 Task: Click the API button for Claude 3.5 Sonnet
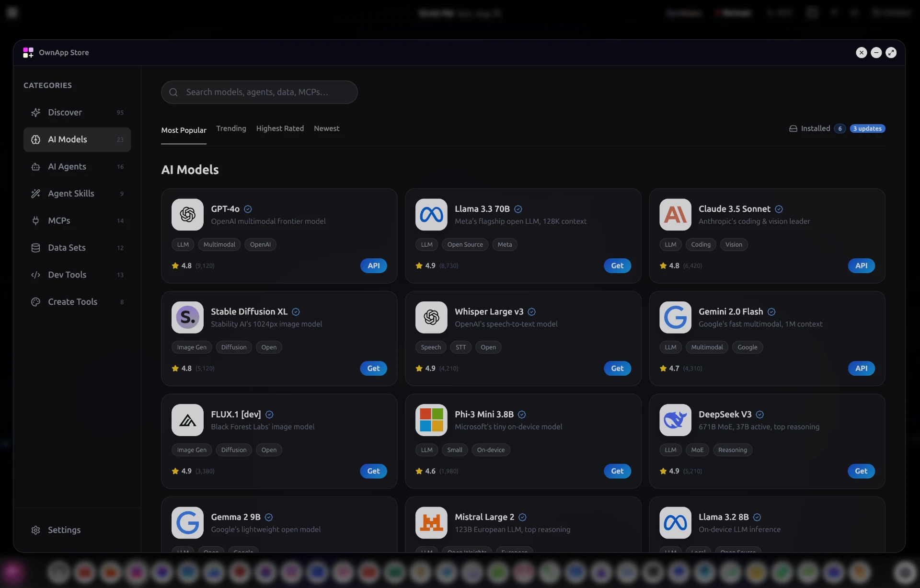point(861,265)
